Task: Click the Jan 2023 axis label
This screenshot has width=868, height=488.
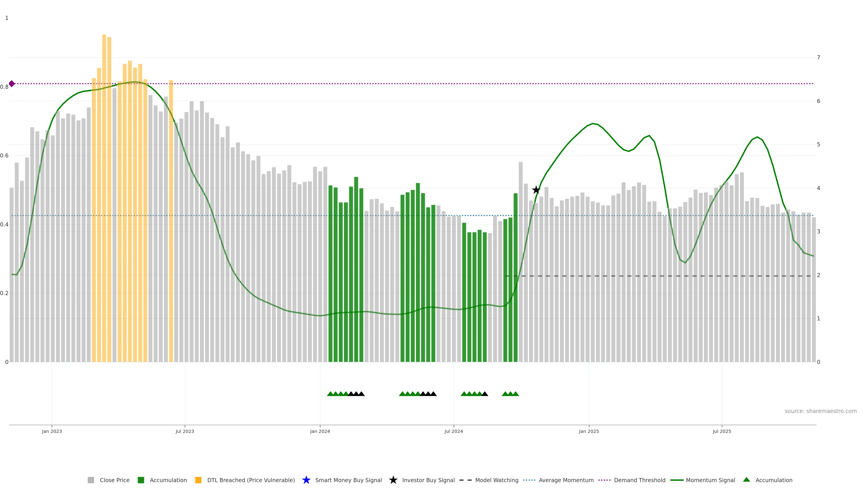Action: tap(52, 431)
